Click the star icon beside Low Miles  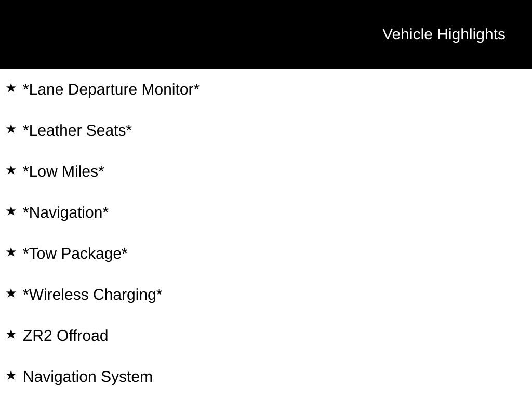pos(11,170)
